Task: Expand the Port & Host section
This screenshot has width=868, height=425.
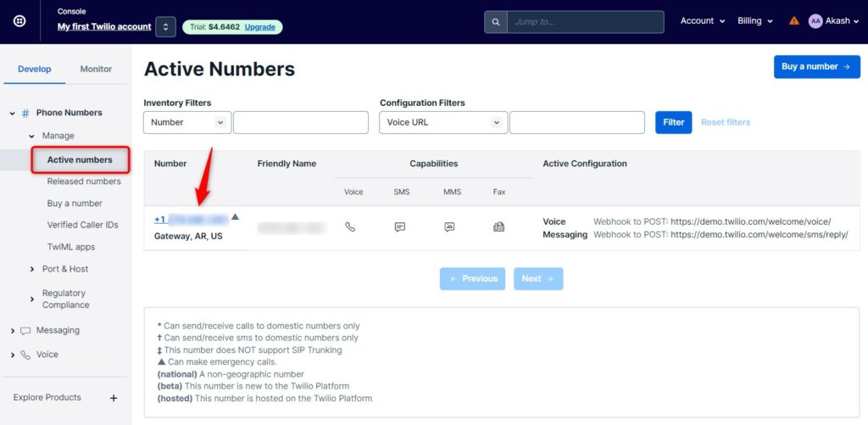Action: (x=32, y=269)
